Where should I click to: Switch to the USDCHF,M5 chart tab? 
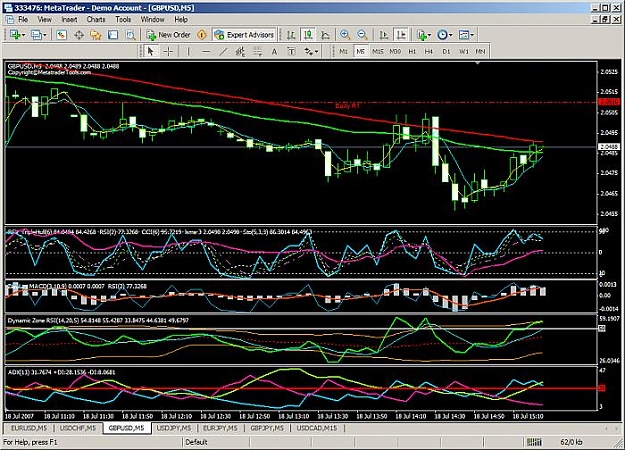78,428
